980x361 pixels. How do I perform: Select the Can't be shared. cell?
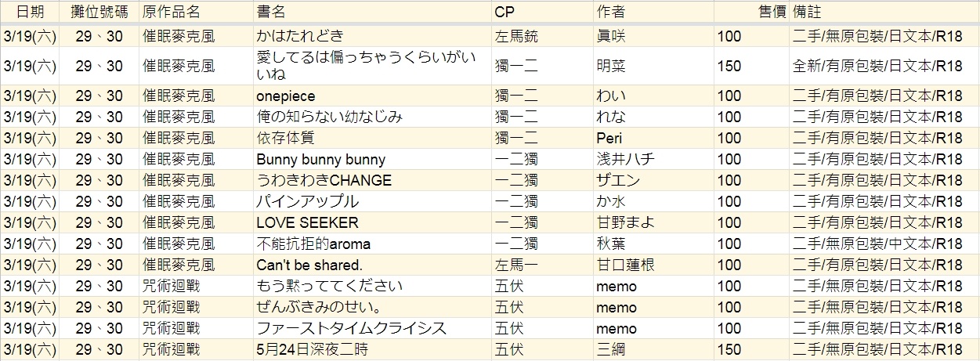coord(372,265)
